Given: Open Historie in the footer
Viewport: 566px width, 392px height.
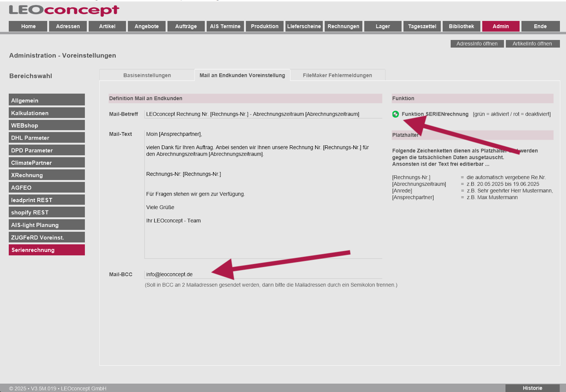Looking at the screenshot, I should pyautogui.click(x=533, y=388).
